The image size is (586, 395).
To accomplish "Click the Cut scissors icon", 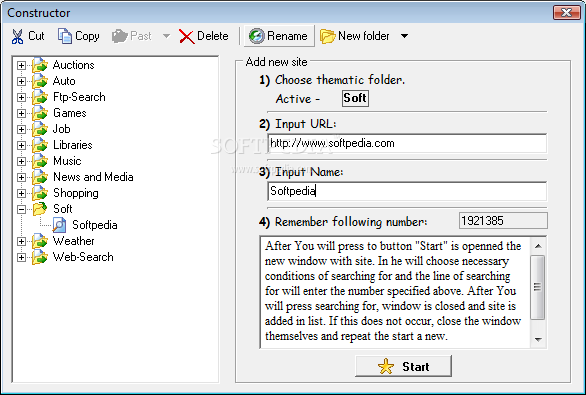I will pos(17,36).
